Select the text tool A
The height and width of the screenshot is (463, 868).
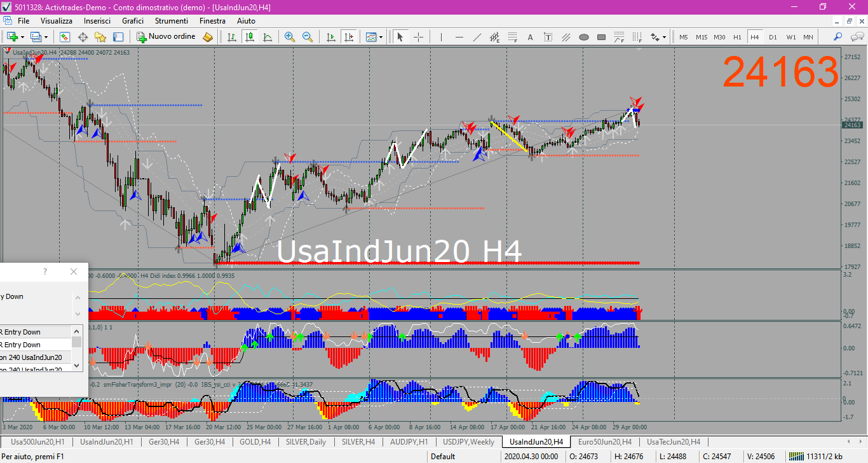pos(530,37)
